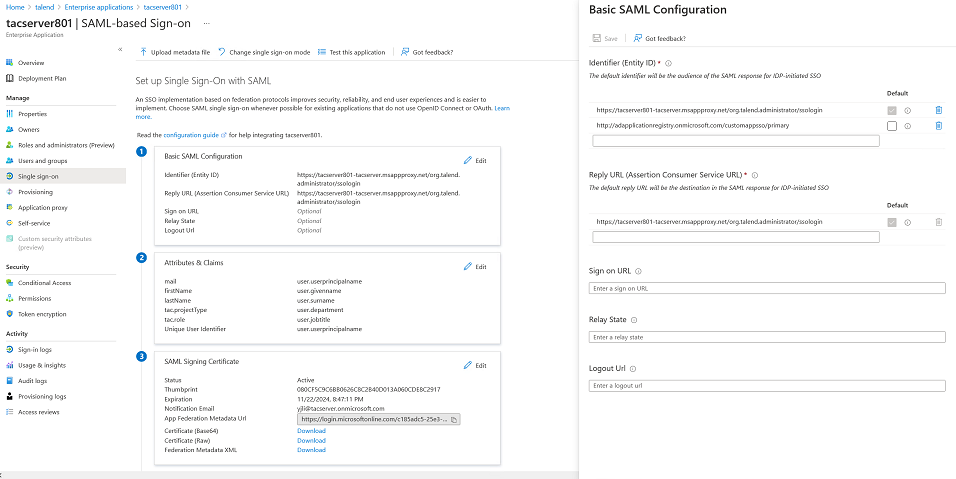Screen dimensions: 956x479
Task: Edit the Basic SAML Configuration section
Action: [x=475, y=160]
